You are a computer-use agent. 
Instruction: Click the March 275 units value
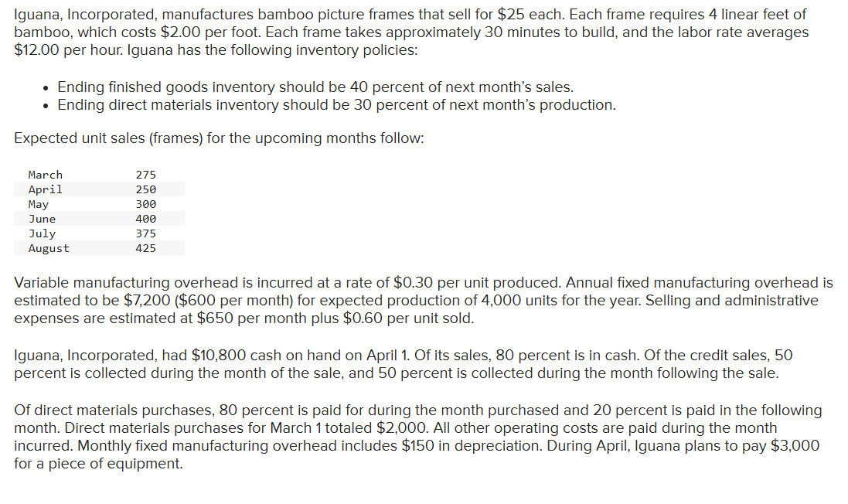[x=145, y=175]
